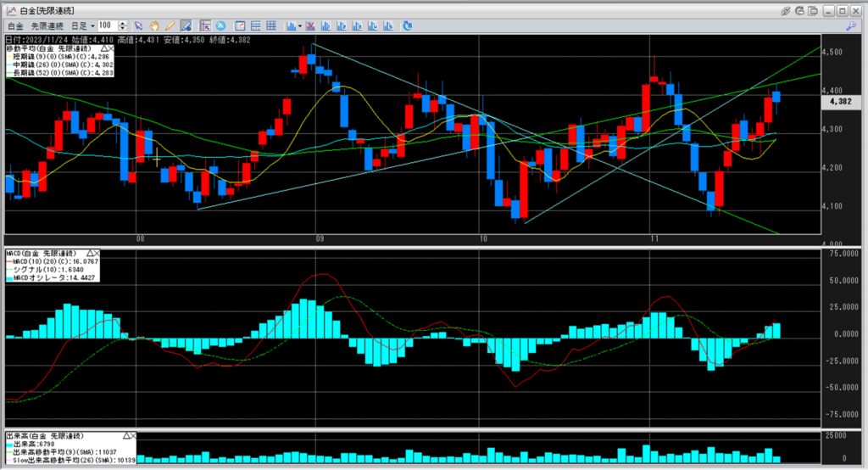Image resolution: width=868 pixels, height=470 pixels.
Task: Collapse the 出来高 legend triangle
Action: (x=125, y=436)
